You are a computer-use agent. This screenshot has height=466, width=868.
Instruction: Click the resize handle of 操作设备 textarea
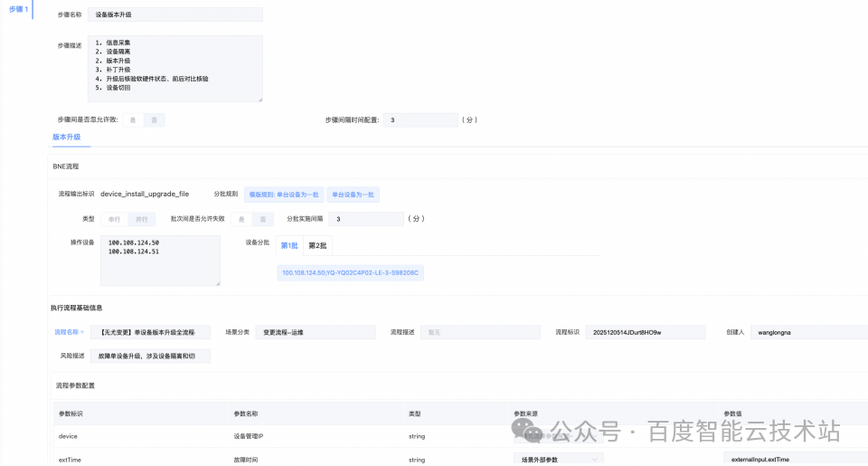[x=218, y=283]
